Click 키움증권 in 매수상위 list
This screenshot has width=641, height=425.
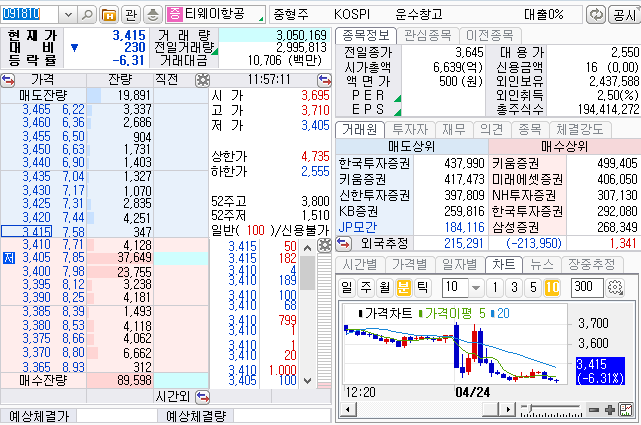pos(515,163)
